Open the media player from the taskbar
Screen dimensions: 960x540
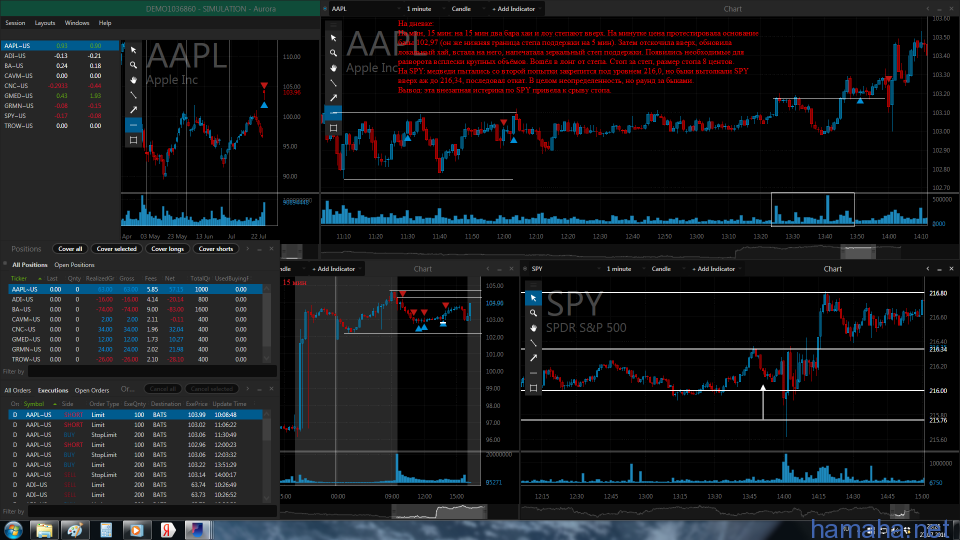[x=136, y=530]
